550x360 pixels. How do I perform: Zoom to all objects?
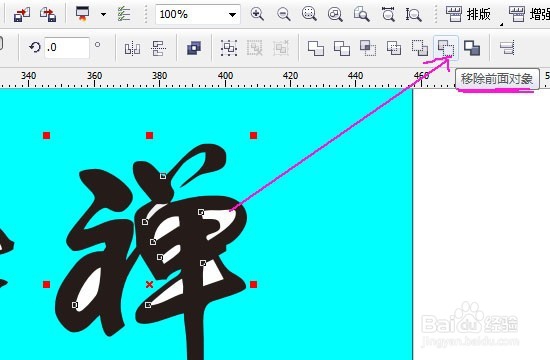(335, 14)
